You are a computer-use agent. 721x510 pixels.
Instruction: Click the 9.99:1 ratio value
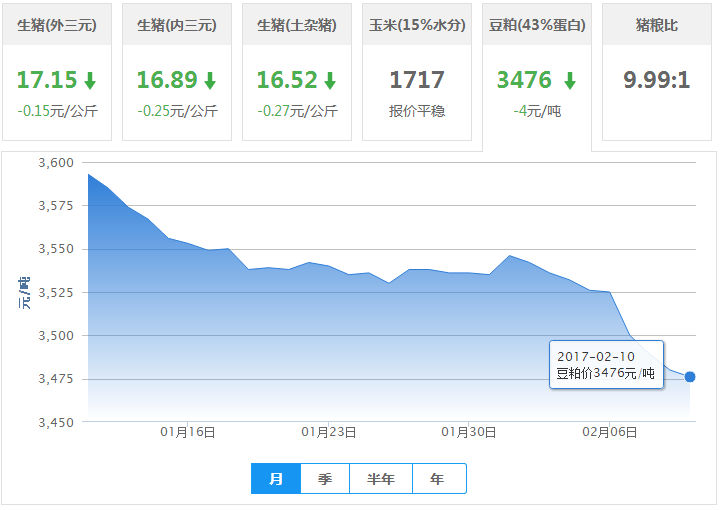tap(657, 80)
